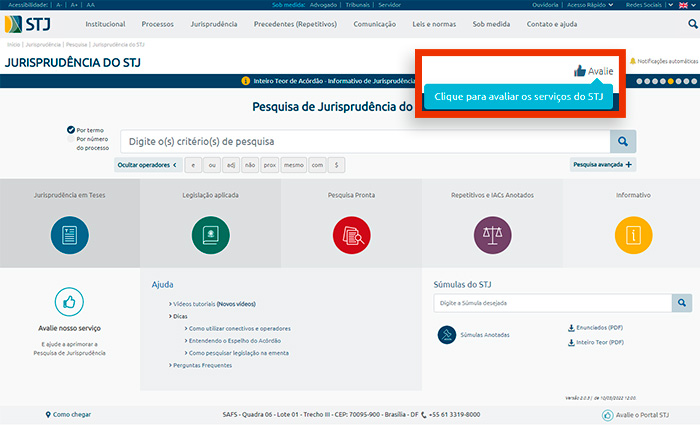
Task: Open Como pesquisar legislação na ementa link
Action: point(237,353)
